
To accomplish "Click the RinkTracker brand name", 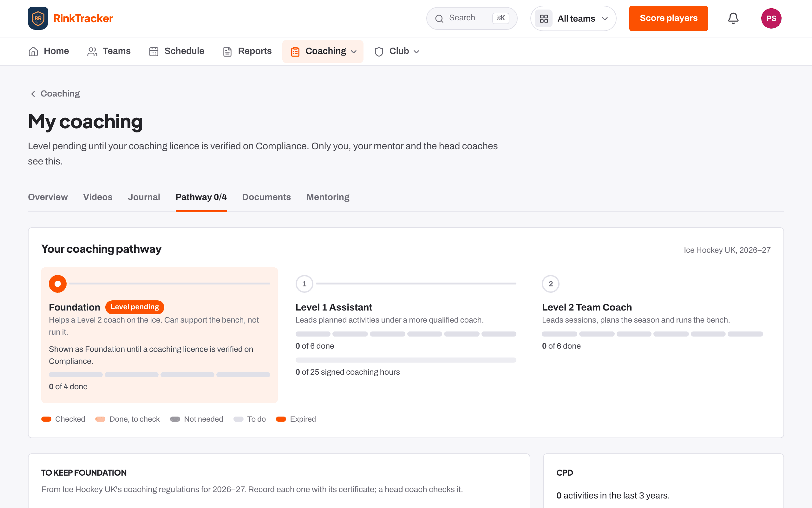I will tap(83, 18).
